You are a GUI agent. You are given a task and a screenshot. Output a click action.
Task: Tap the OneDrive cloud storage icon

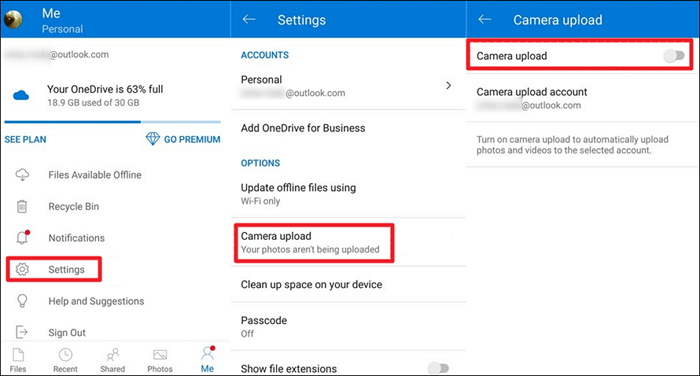click(21, 95)
